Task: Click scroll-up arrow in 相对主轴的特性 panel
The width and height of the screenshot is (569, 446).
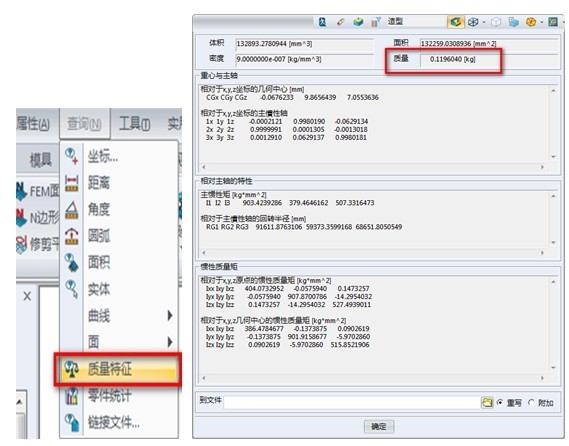Action: tap(553, 196)
